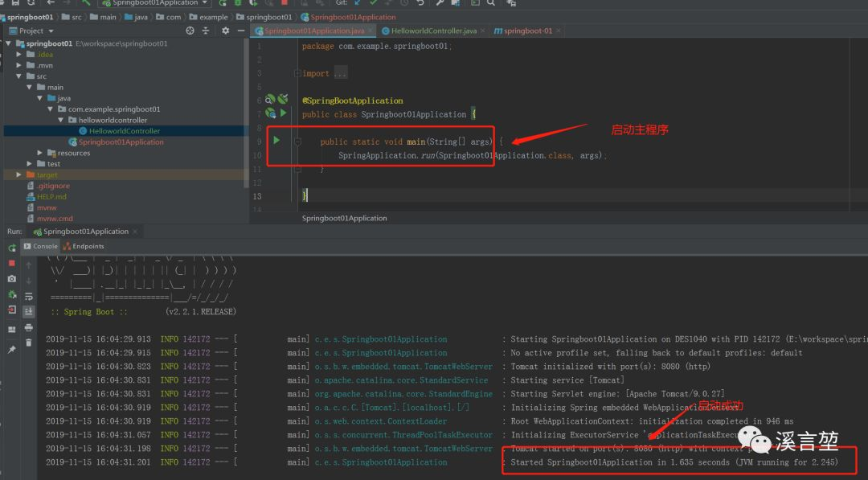The height and width of the screenshot is (480, 868).
Task: Clear console output with the trash icon
Action: pyautogui.click(x=29, y=343)
